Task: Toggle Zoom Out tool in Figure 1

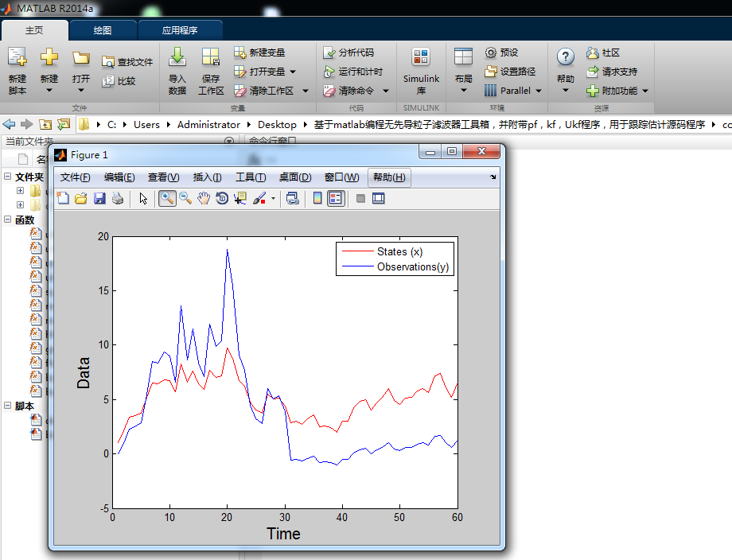Action: click(x=185, y=198)
